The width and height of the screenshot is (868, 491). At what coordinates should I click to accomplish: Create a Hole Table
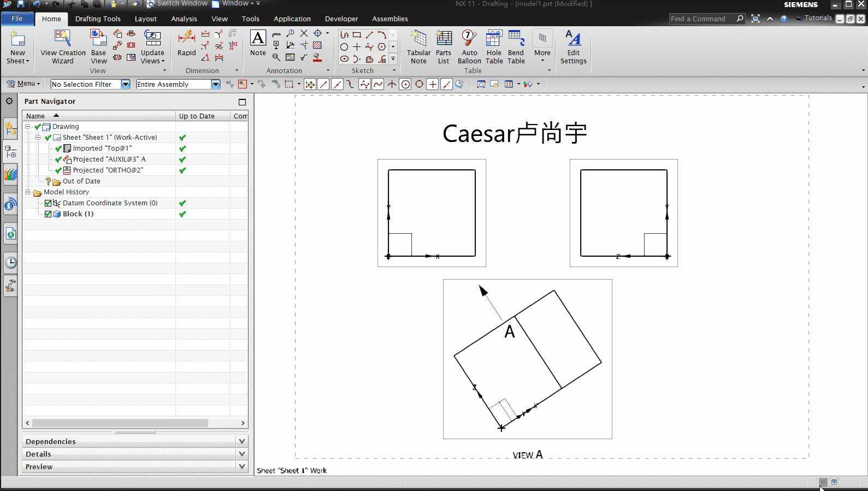[494, 47]
